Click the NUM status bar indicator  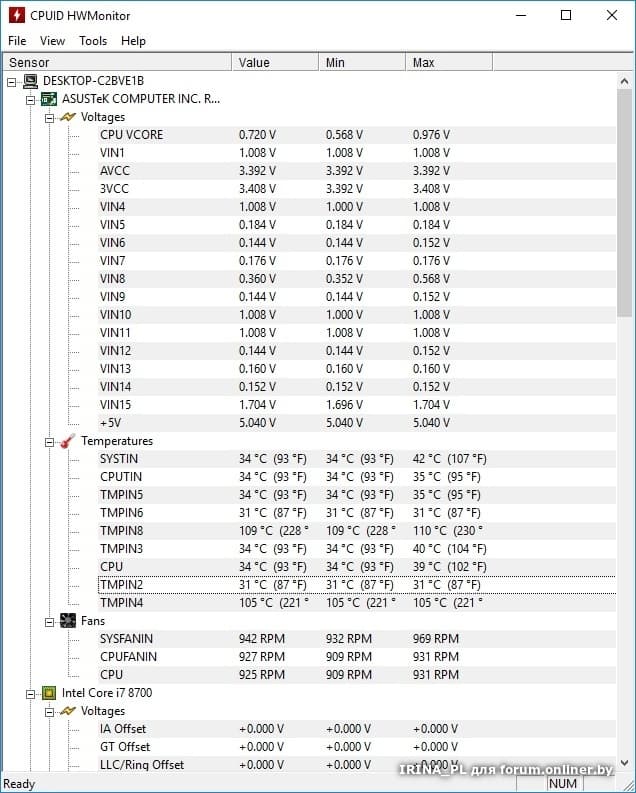[x=563, y=783]
